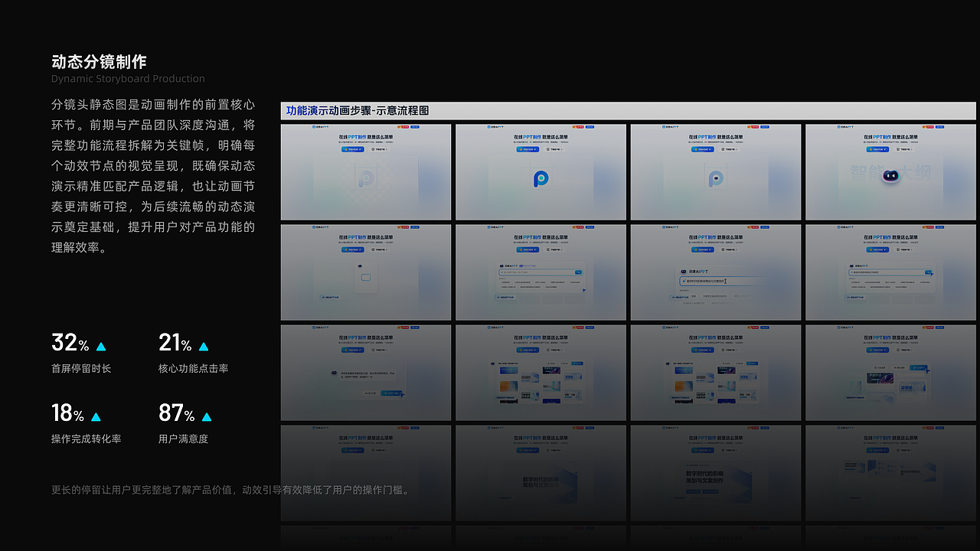Open the frame with bold blue P logo
The width and height of the screenshot is (980, 551).
[541, 172]
